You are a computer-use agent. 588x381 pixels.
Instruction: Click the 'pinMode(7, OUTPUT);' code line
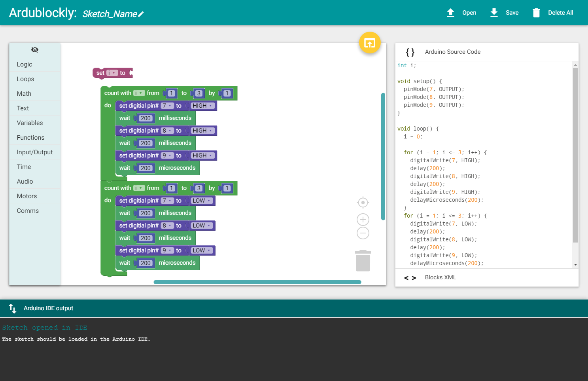(x=434, y=89)
